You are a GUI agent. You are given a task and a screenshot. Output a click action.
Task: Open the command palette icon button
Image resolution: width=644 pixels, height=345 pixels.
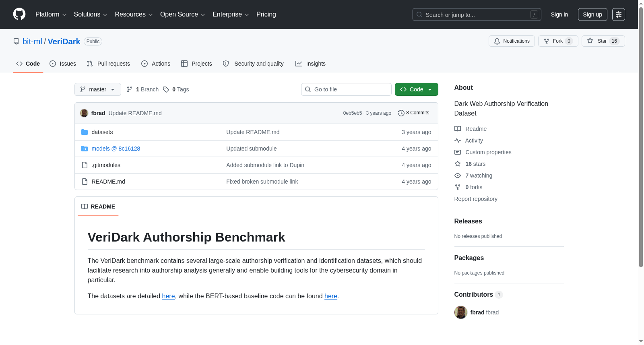pyautogui.click(x=619, y=14)
